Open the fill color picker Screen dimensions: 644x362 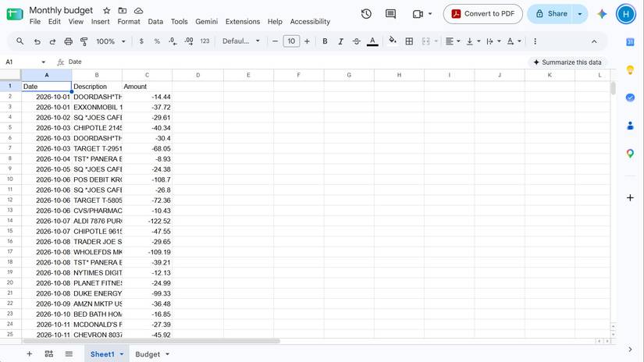pos(393,41)
